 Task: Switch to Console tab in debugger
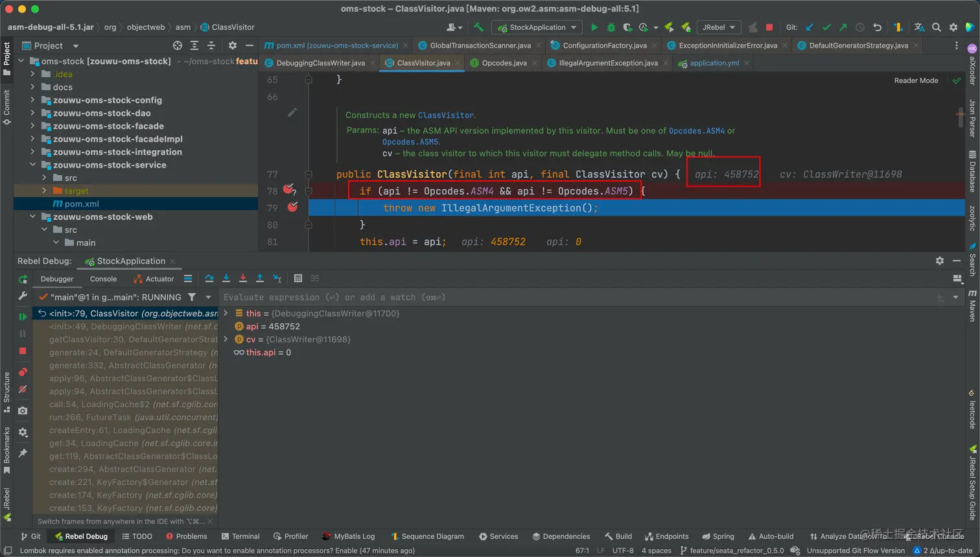(x=103, y=279)
